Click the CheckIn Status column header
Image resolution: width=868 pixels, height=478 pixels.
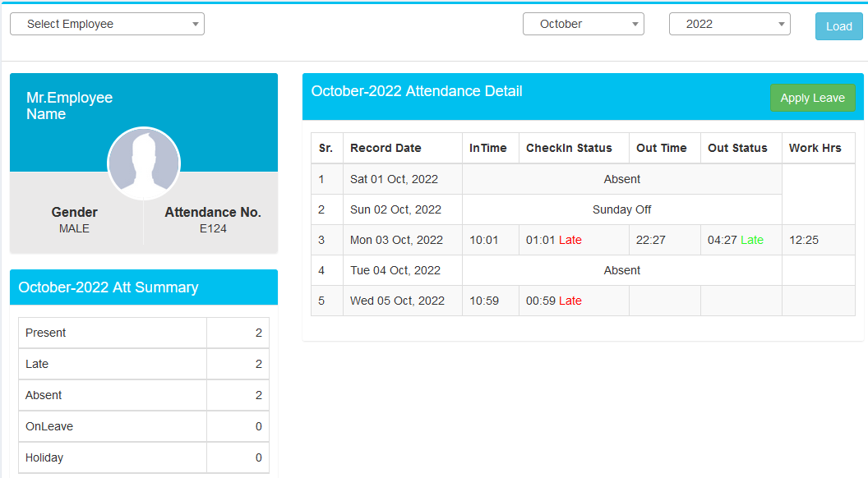tap(569, 148)
